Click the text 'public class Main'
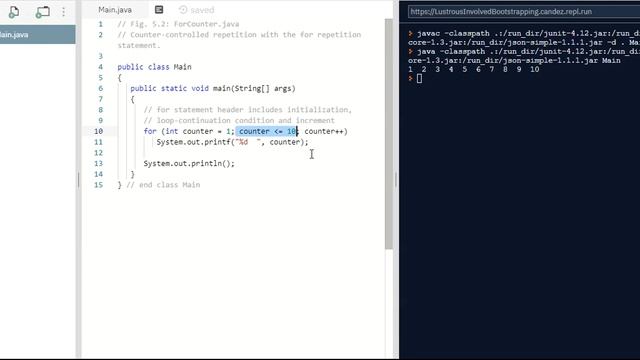Image resolution: width=640 pixels, height=360 pixels. click(x=154, y=67)
